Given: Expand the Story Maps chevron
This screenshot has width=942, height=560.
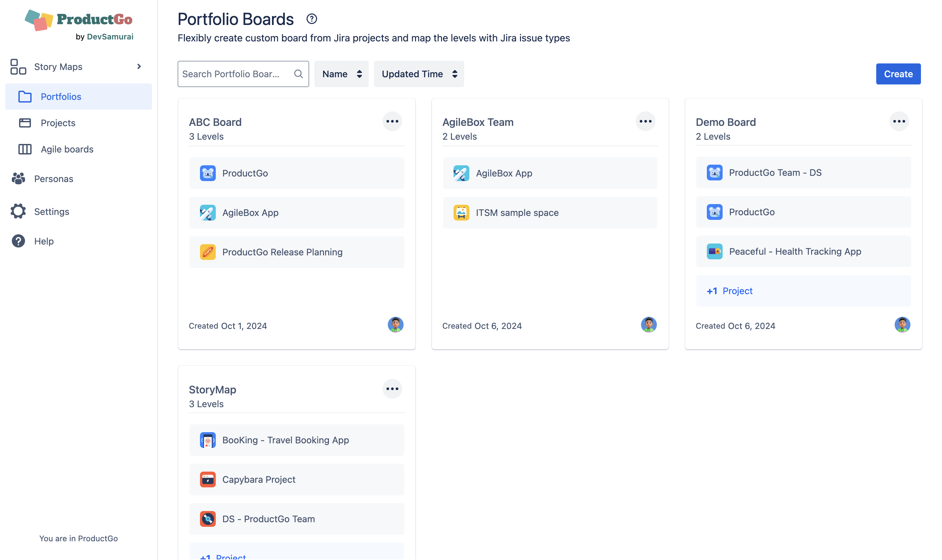Looking at the screenshot, I should click(139, 66).
